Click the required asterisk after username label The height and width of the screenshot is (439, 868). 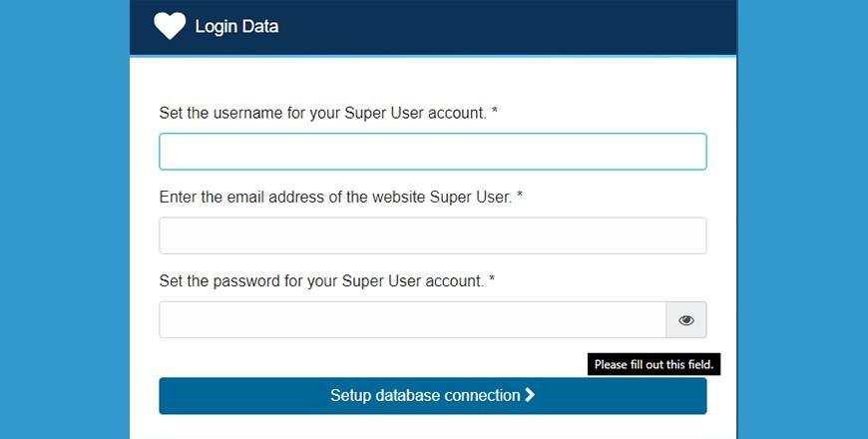tap(494, 110)
